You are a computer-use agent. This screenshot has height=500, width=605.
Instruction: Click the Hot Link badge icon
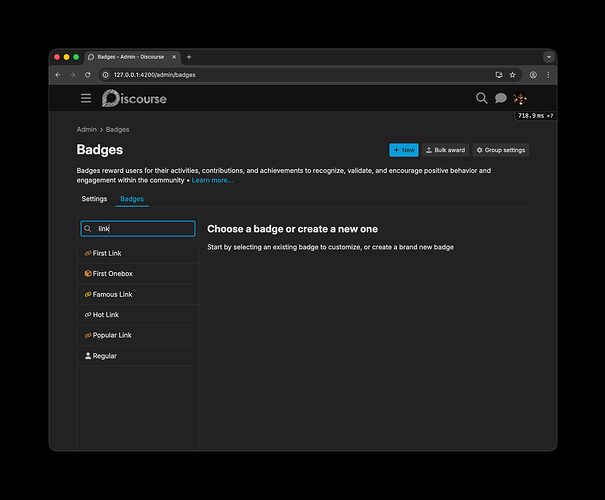tap(88, 315)
